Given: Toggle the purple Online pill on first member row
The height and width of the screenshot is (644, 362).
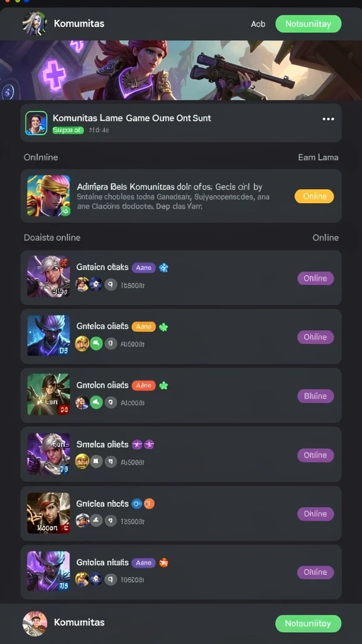Looking at the screenshot, I should point(315,278).
